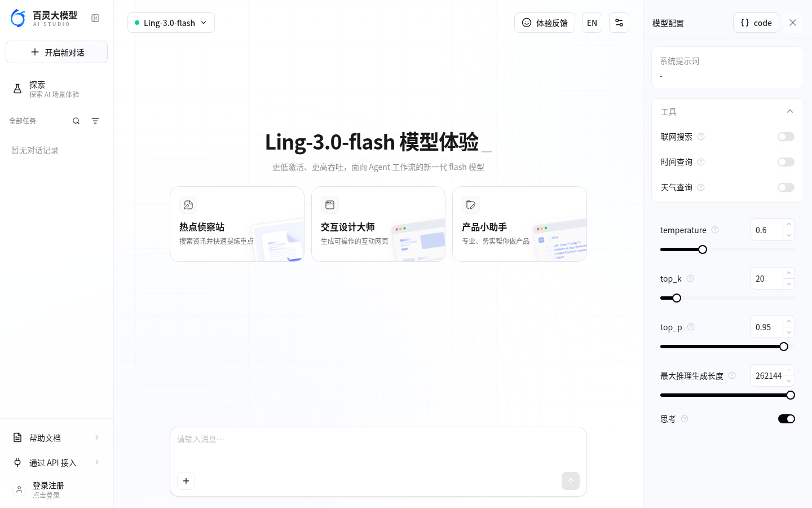
Task: Click the 联网搜索 help icon
Action: coord(701,137)
